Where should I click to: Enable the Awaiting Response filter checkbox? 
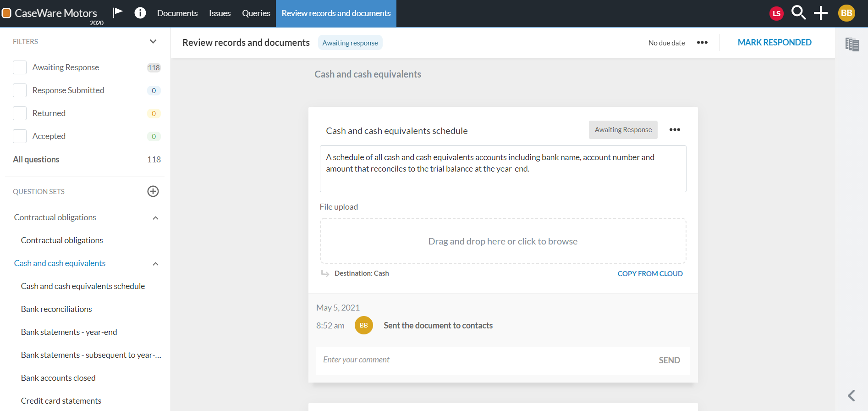coord(20,67)
